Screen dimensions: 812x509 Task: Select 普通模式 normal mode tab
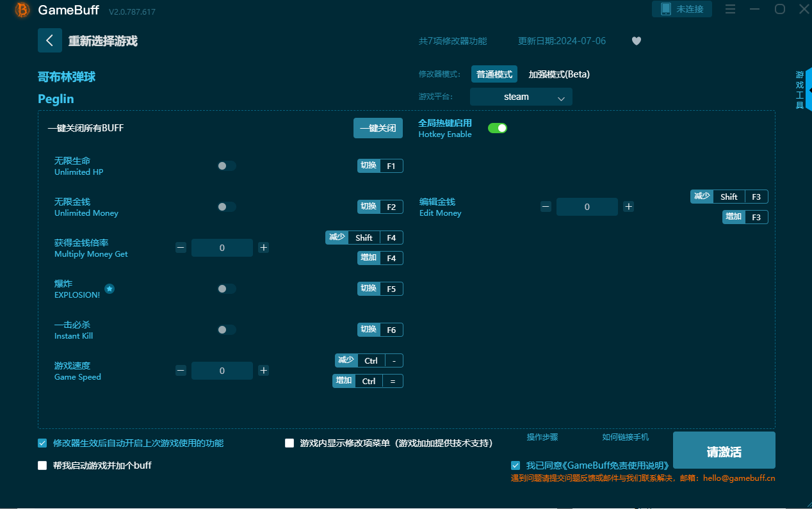(494, 74)
